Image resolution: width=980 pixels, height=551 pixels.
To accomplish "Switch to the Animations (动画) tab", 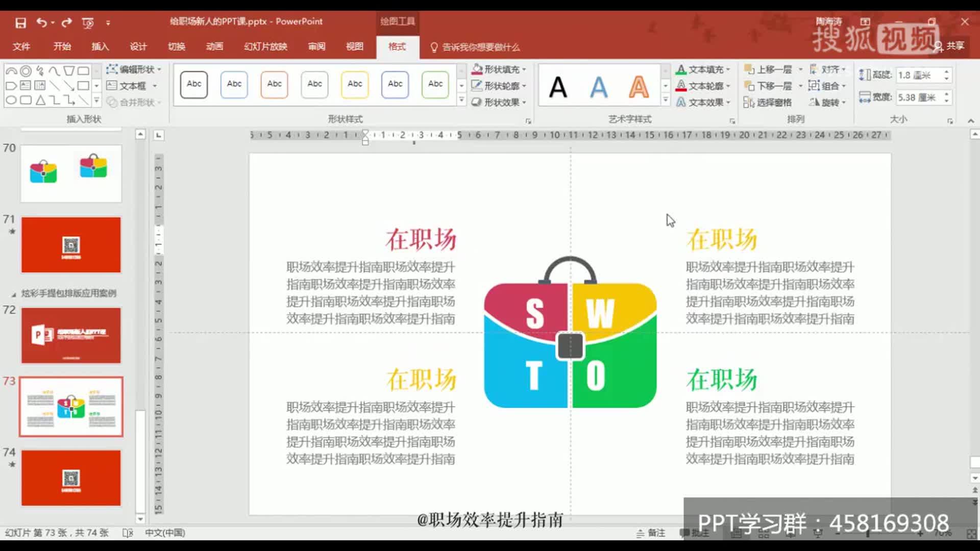I will (x=214, y=46).
